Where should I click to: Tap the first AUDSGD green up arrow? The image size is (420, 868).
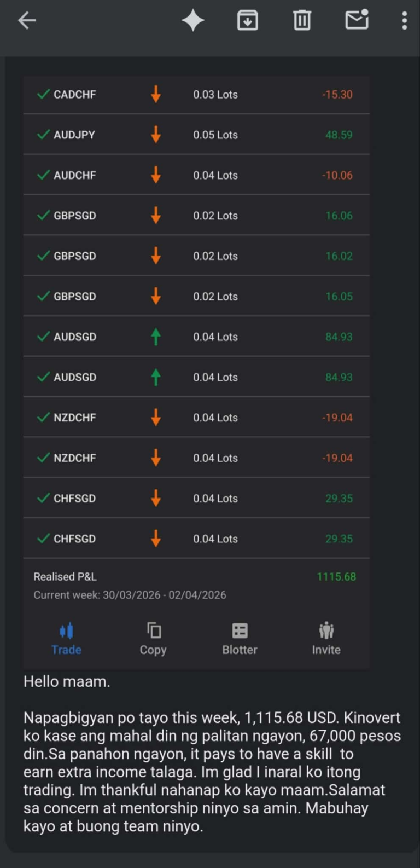point(156,337)
